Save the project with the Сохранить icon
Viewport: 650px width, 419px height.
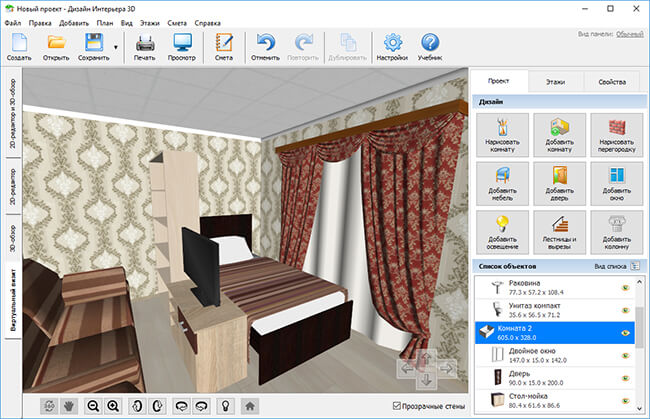pos(94,47)
